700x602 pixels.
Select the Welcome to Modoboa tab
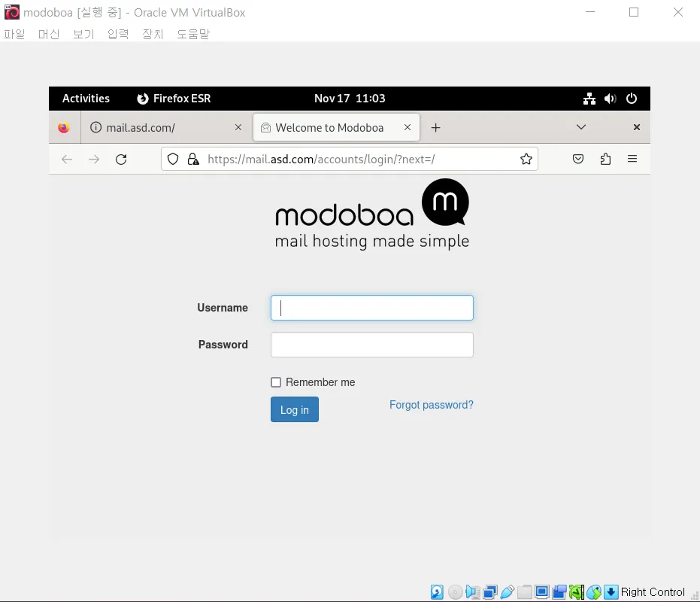[336, 128]
